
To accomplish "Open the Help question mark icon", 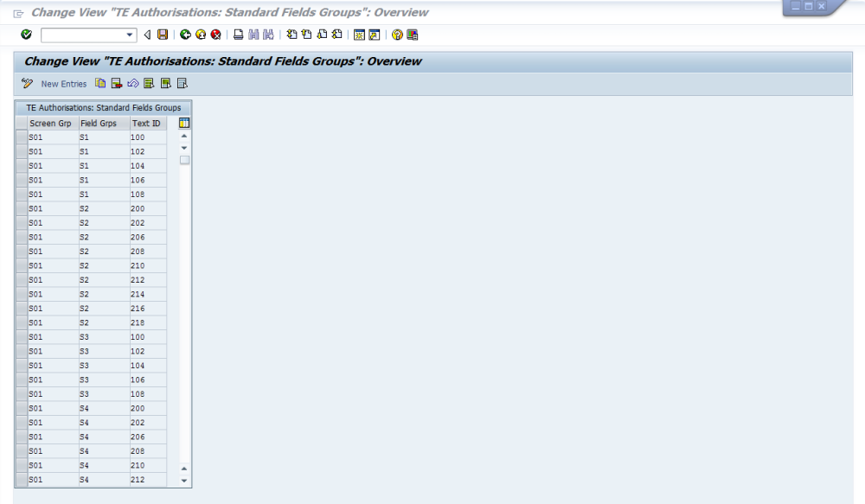I will point(397,35).
